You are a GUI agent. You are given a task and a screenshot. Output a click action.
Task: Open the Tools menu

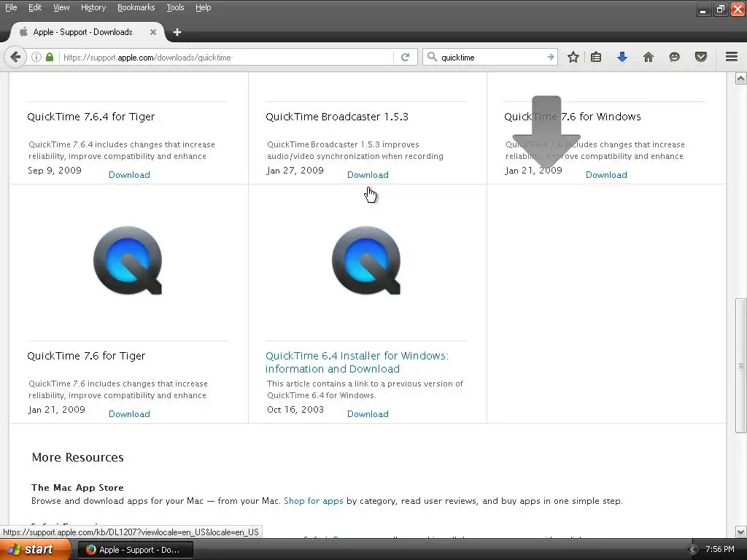click(x=175, y=7)
